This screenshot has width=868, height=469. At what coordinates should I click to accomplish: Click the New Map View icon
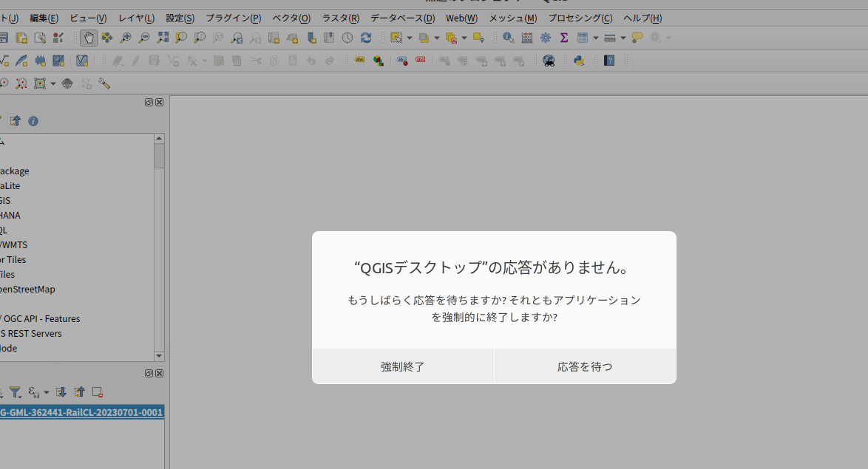[274, 38]
